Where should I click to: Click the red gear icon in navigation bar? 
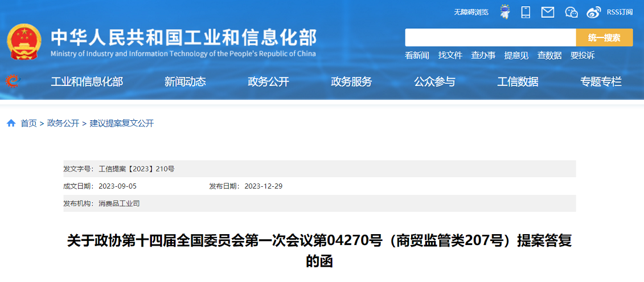[x=12, y=81]
